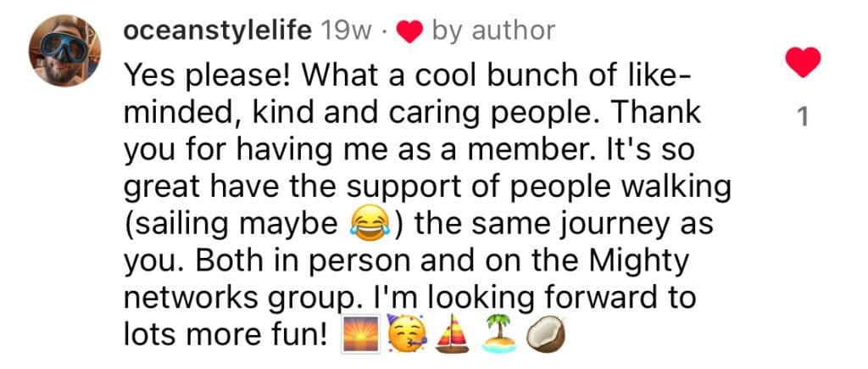Unlike the comment with the large red heart
This screenshot has width=868, height=369.
[x=804, y=62]
